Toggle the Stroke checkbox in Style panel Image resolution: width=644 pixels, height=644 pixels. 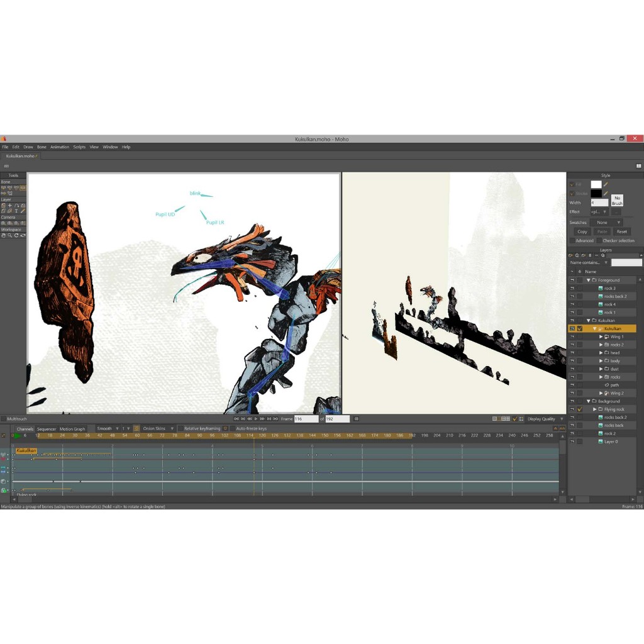pyautogui.click(x=572, y=194)
